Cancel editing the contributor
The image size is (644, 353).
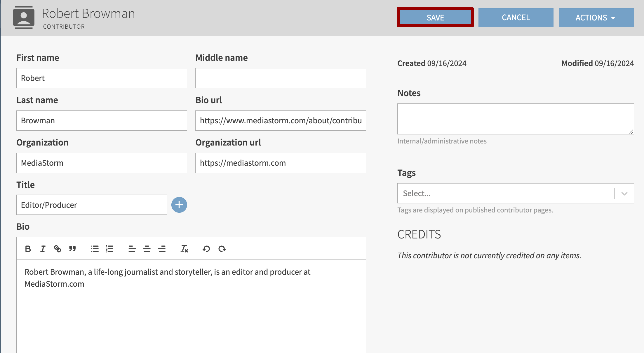[x=516, y=18]
